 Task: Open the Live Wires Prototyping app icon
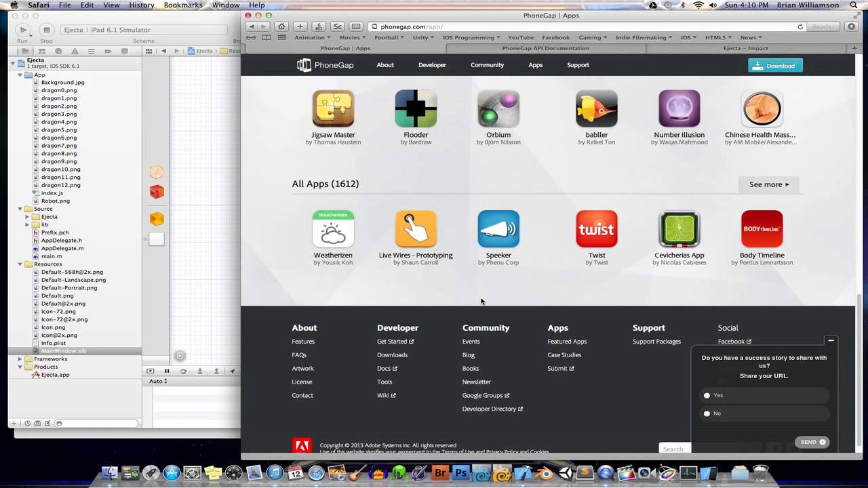click(x=416, y=229)
